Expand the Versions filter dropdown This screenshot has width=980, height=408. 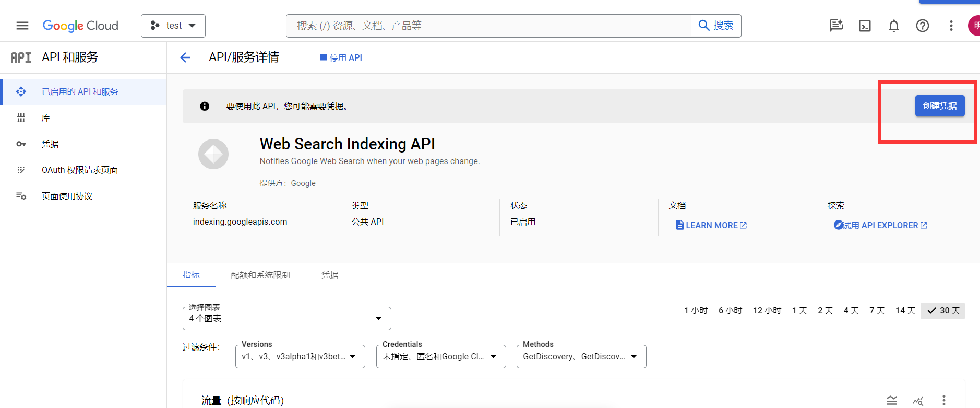(300, 356)
